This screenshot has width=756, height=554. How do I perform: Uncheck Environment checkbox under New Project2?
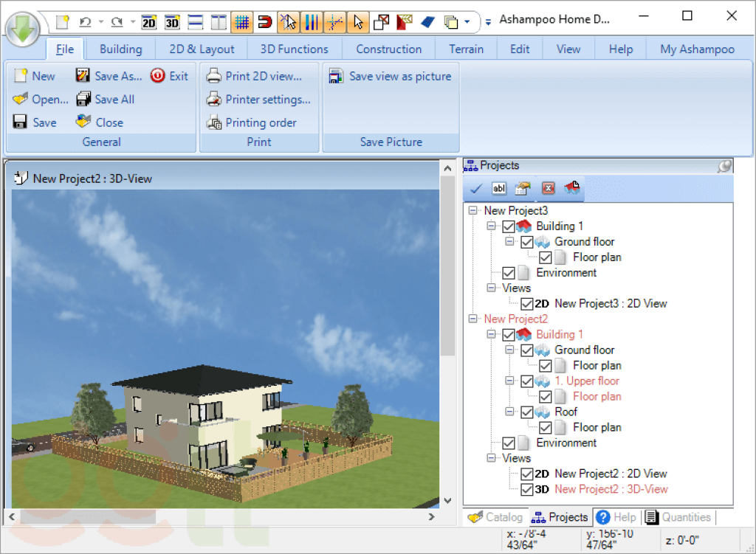tap(509, 443)
